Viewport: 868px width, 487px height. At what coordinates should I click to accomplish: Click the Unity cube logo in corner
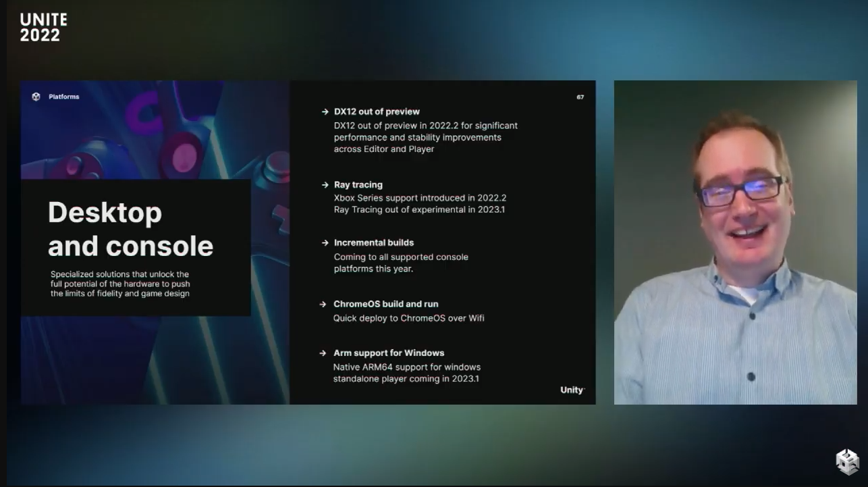(x=846, y=462)
